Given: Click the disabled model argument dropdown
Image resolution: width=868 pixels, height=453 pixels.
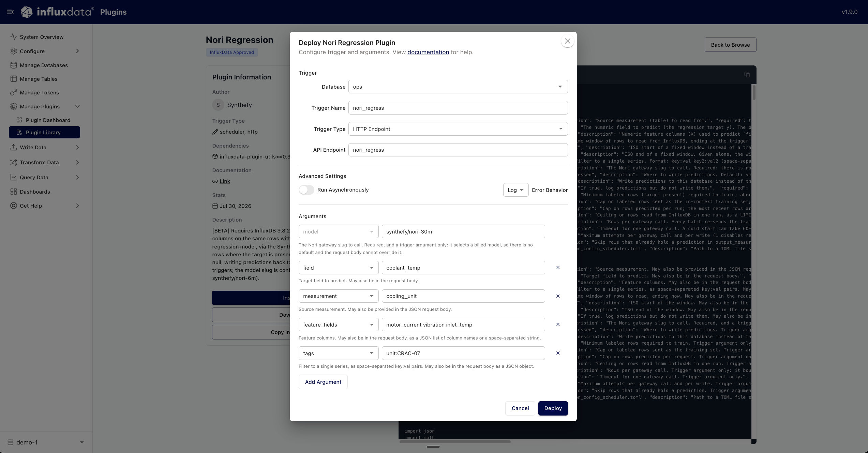Looking at the screenshot, I should coord(338,231).
